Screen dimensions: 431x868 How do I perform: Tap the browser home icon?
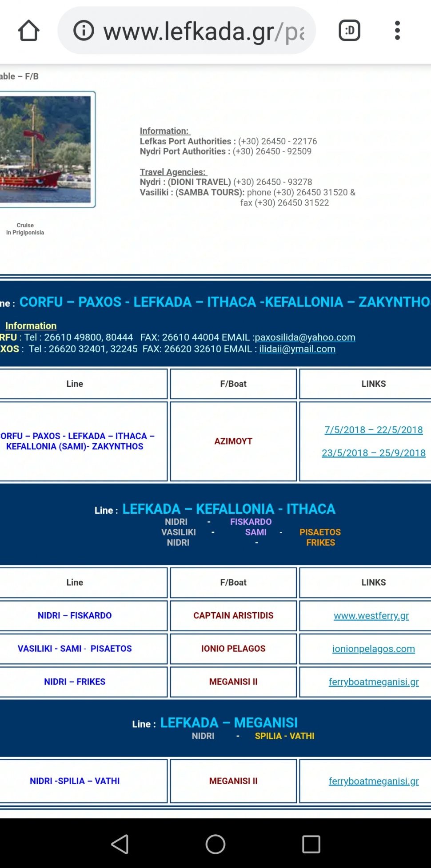[28, 31]
